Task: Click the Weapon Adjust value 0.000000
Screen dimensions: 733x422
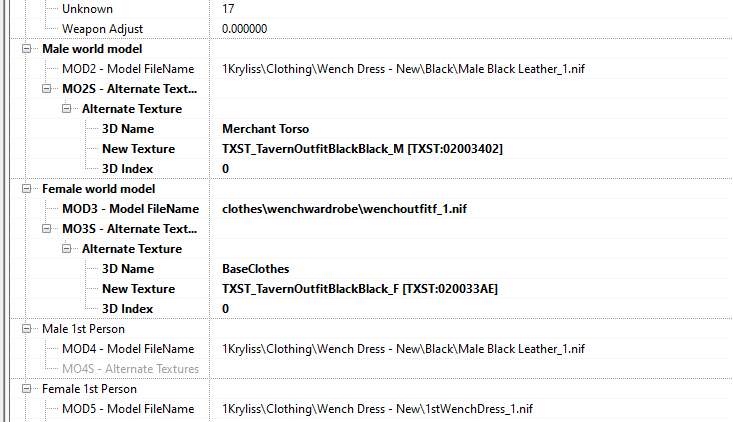Action: click(x=244, y=29)
